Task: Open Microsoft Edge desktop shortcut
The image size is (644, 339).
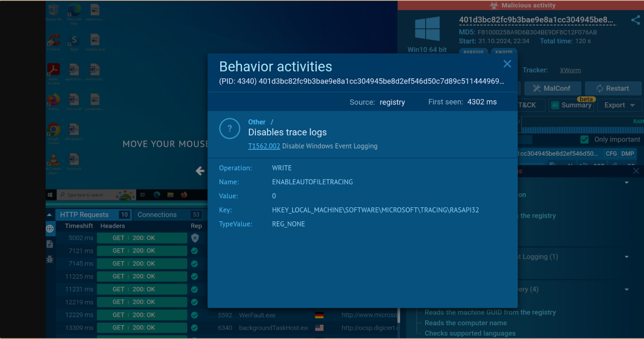Action: click(74, 14)
